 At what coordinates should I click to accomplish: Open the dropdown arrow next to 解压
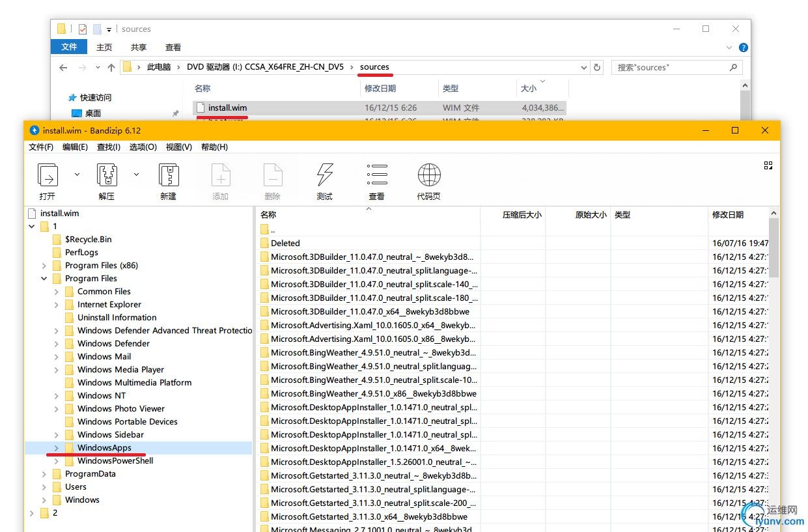click(x=136, y=175)
